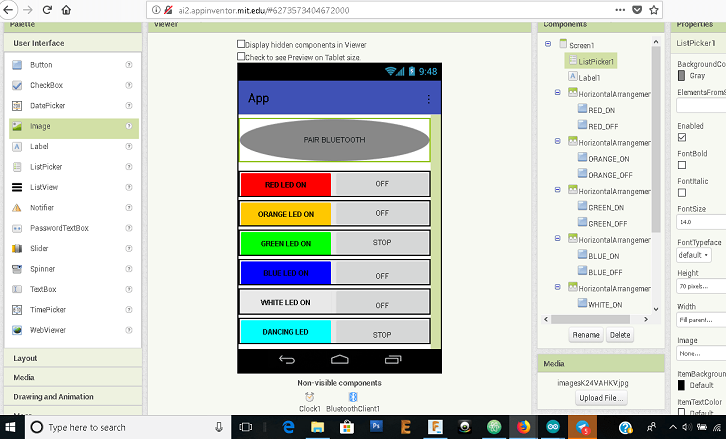Click the Upload File button
The image size is (726, 439).
point(601,398)
